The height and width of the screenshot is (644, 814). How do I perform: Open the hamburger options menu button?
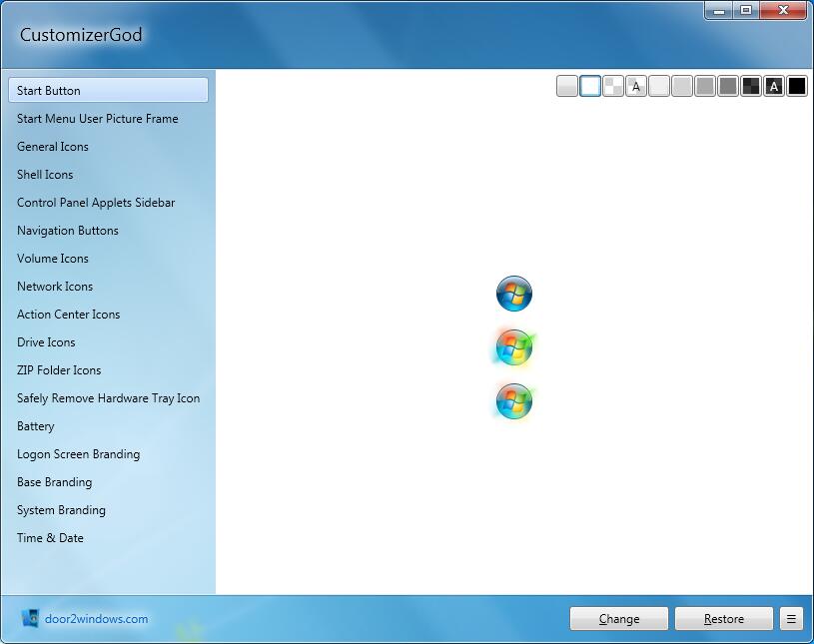[x=791, y=619]
